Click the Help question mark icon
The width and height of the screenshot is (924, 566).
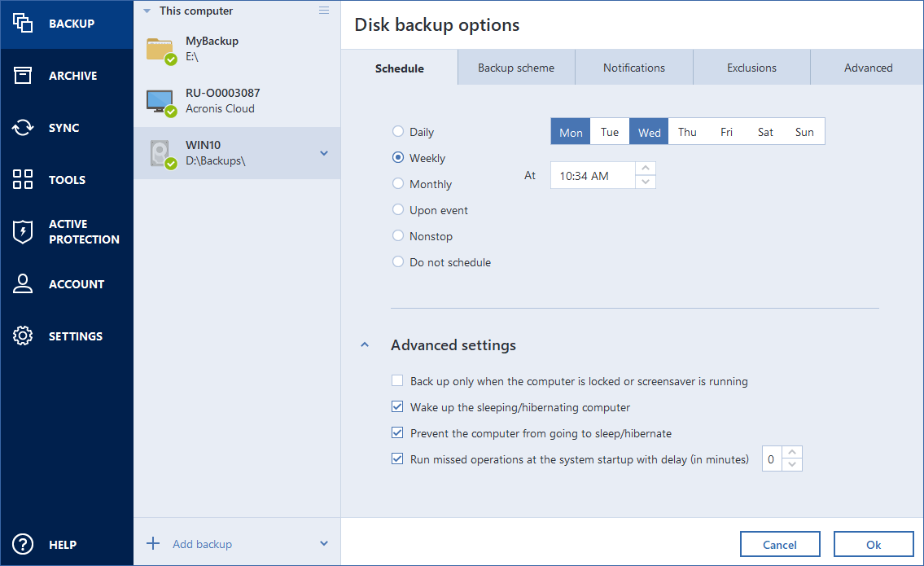click(x=23, y=545)
